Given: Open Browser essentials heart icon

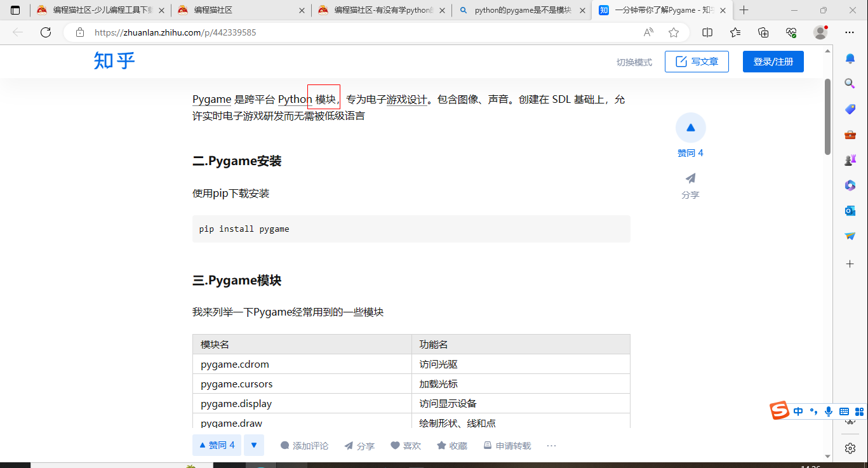Looking at the screenshot, I should pos(791,32).
